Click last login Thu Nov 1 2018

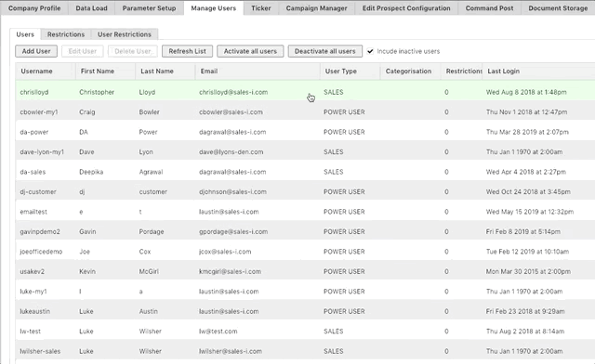point(527,112)
